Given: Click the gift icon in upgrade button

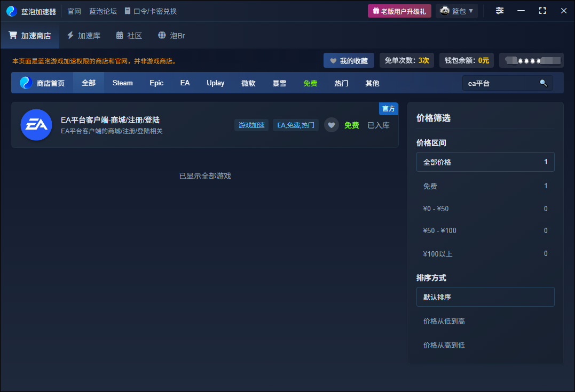Looking at the screenshot, I should (x=376, y=11).
